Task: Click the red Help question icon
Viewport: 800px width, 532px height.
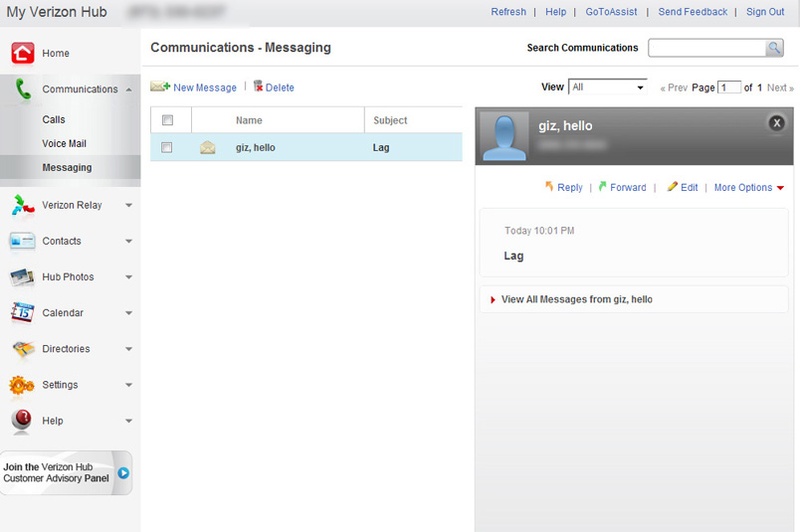Action: tap(22, 420)
